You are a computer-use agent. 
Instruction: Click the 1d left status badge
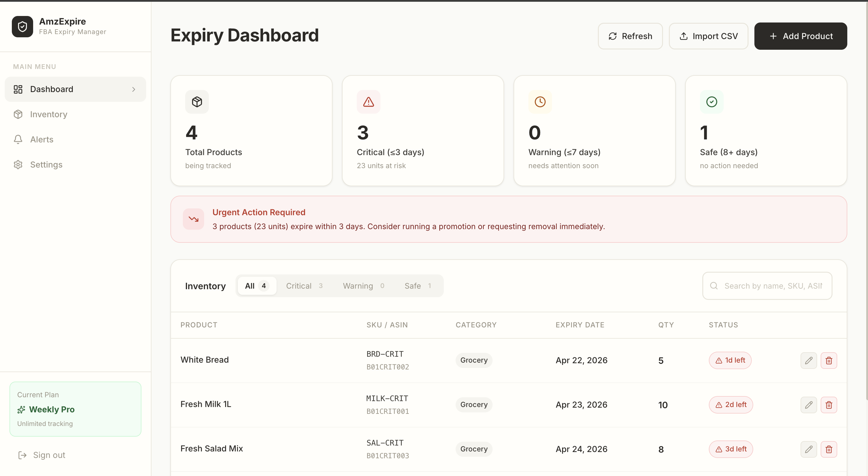click(730, 360)
